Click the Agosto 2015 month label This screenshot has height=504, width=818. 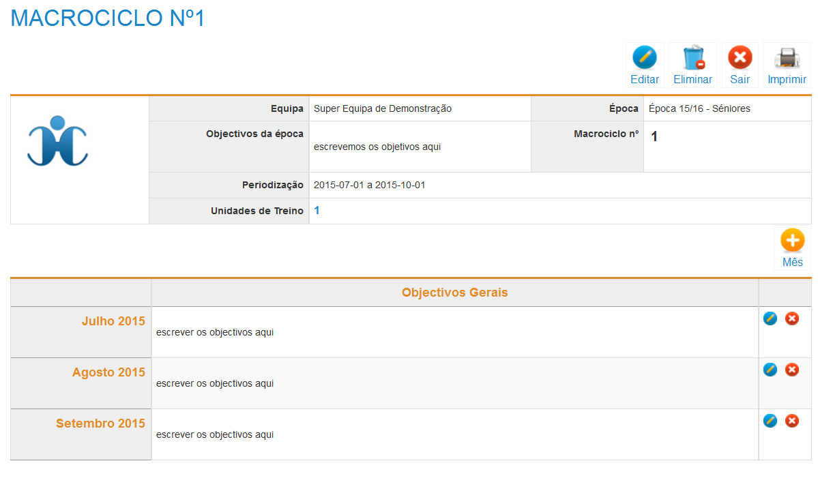108,372
